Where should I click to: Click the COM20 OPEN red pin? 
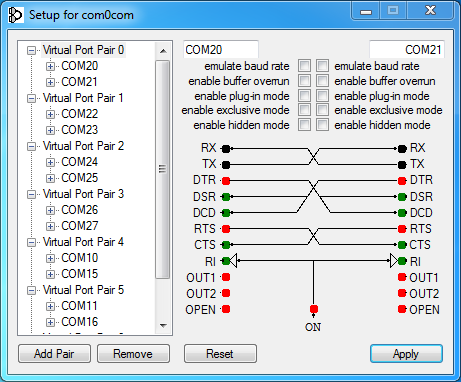[x=226, y=309]
